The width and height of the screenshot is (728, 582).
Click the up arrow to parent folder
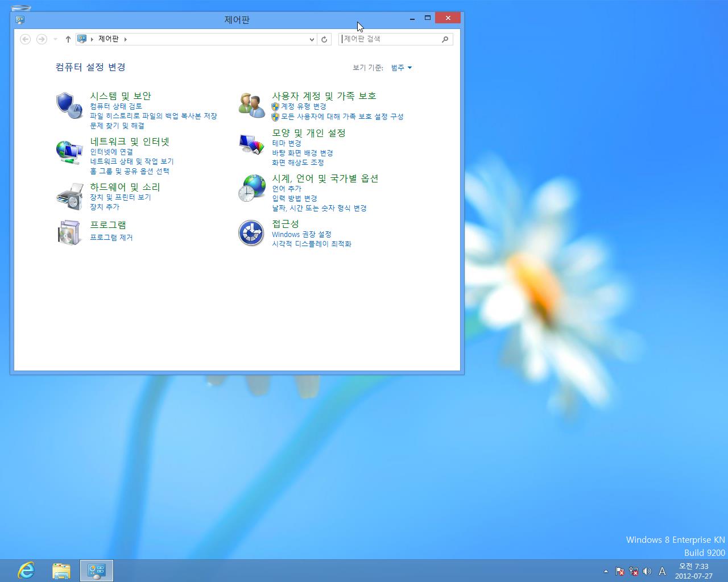[68, 39]
